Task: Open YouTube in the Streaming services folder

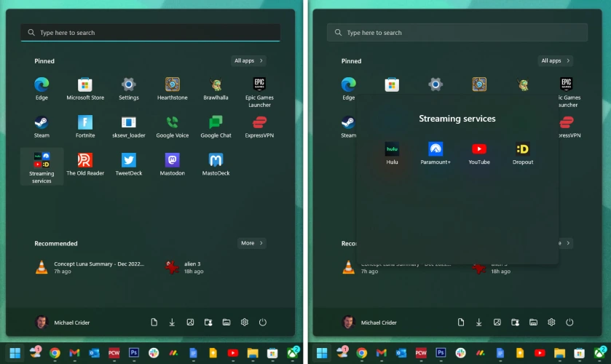Action: 479,152
